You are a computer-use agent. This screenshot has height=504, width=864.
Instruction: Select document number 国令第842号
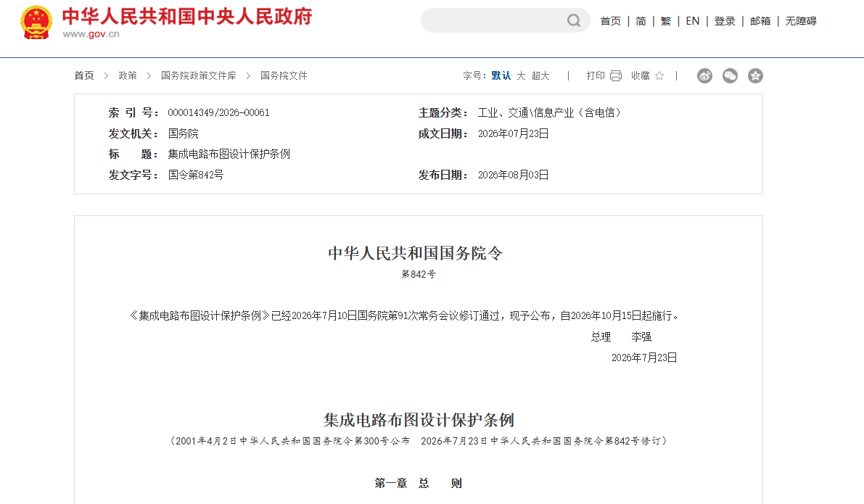196,175
